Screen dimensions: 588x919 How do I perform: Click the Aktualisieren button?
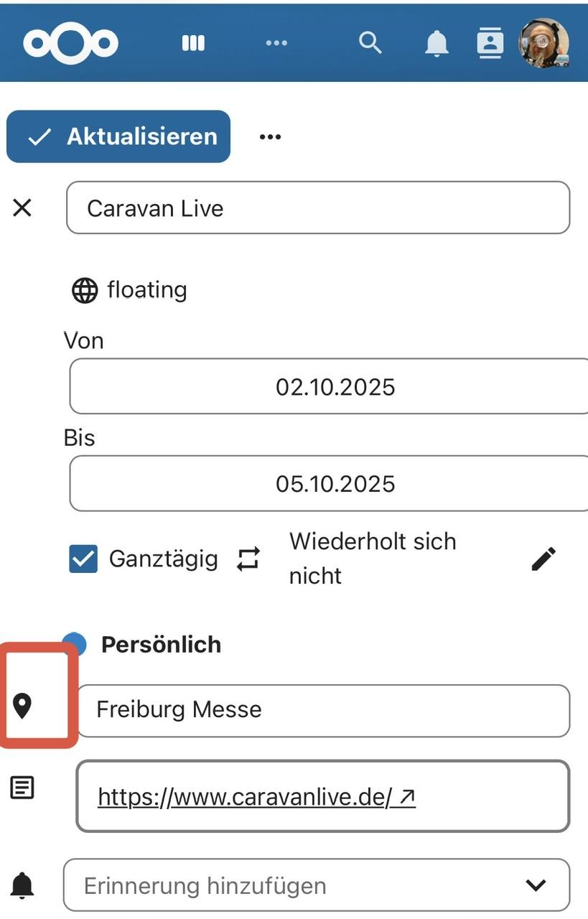tap(118, 136)
